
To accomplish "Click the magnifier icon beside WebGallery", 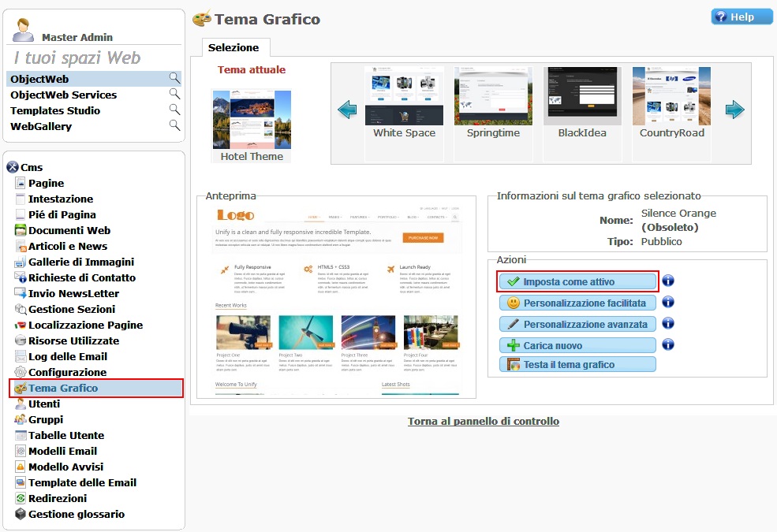I will click(174, 125).
